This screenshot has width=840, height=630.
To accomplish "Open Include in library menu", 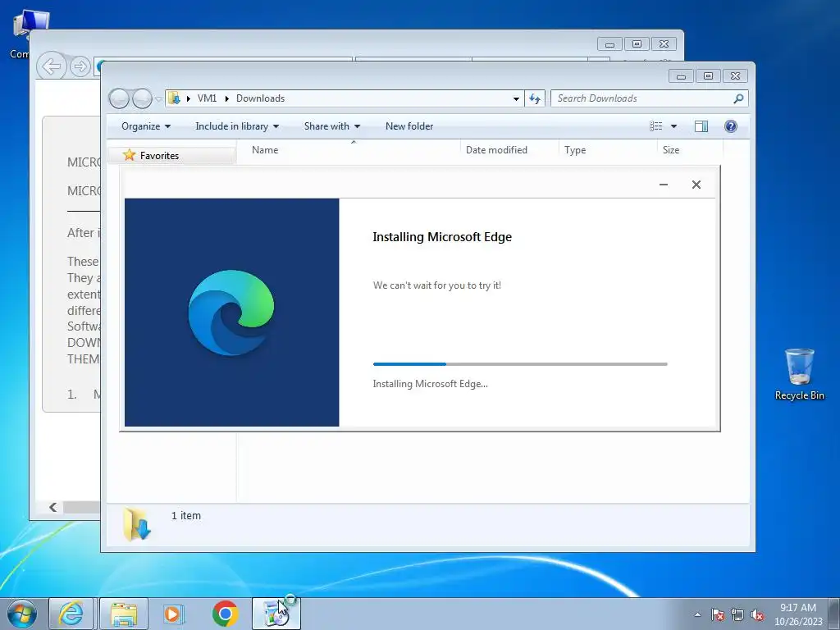I will [x=237, y=126].
